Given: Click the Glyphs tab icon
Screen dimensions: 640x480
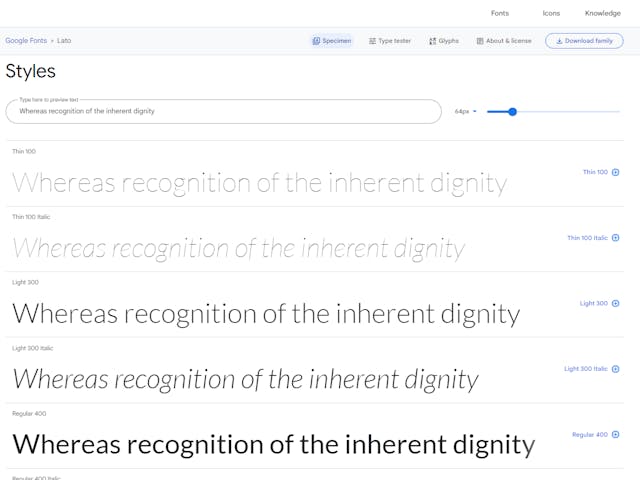Looking at the screenshot, I should point(433,41).
